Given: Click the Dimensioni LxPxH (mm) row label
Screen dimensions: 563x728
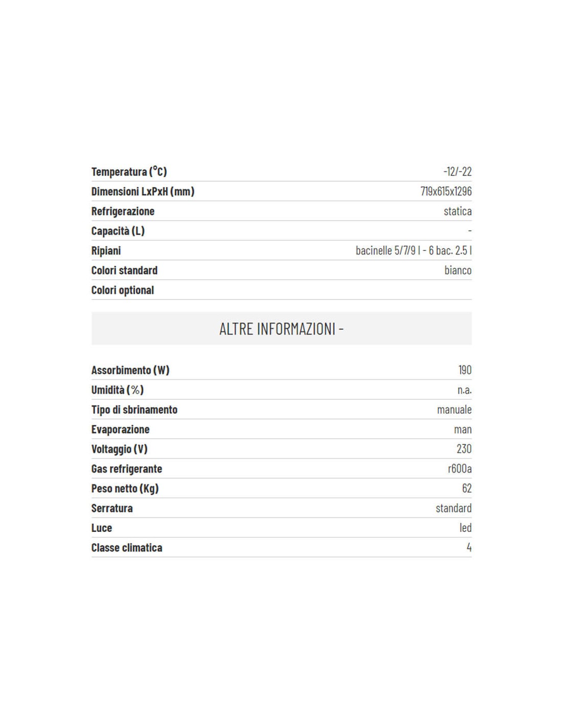Looking at the screenshot, I should [x=143, y=191].
